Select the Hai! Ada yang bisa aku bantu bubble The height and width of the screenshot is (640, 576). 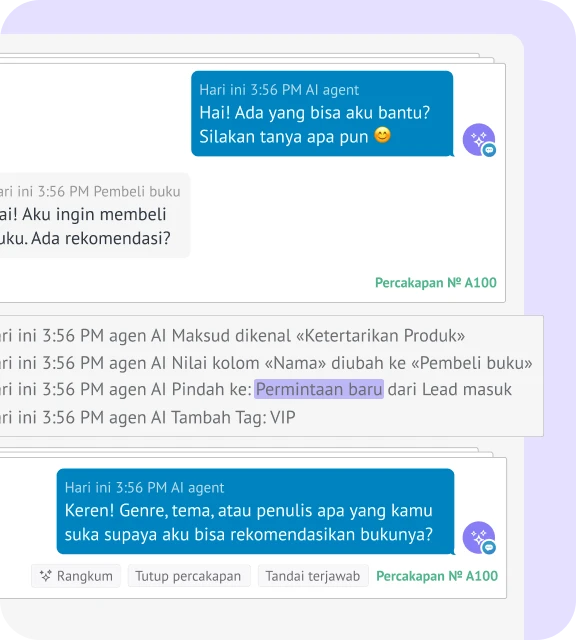(322, 113)
